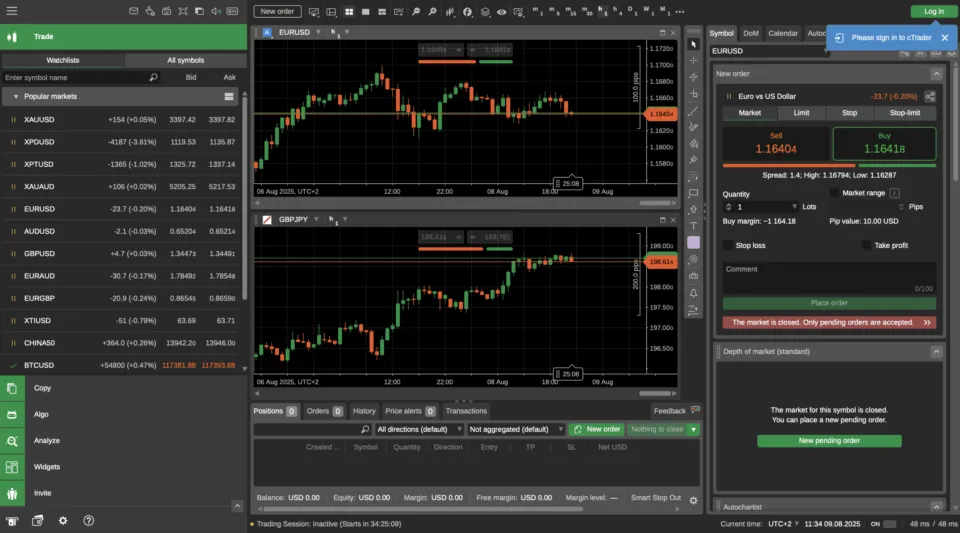Screen dimensions: 960x533
Task: Click the Log in button
Action: tap(933, 11)
